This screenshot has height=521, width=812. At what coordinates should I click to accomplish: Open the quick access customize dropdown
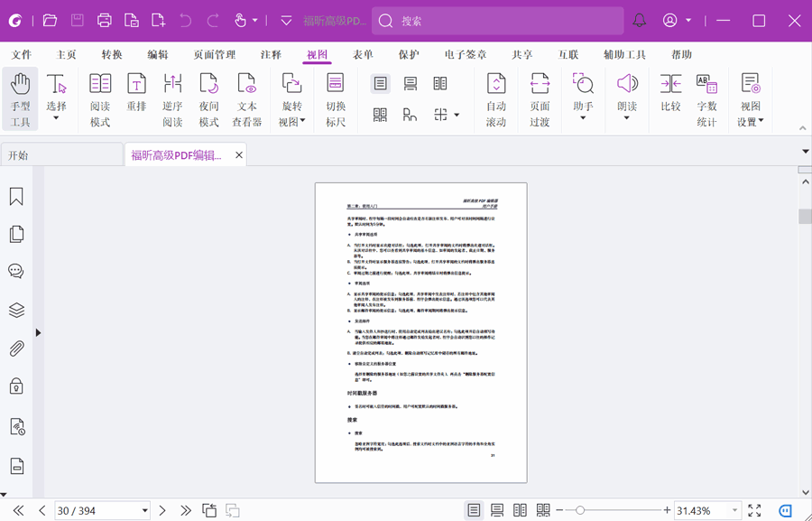(x=286, y=21)
